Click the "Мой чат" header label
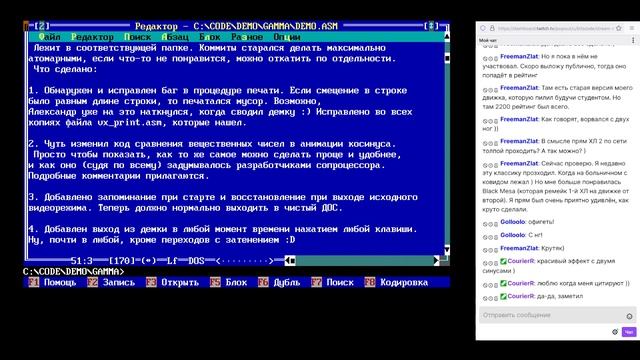The height and width of the screenshot is (360, 640). [488, 40]
